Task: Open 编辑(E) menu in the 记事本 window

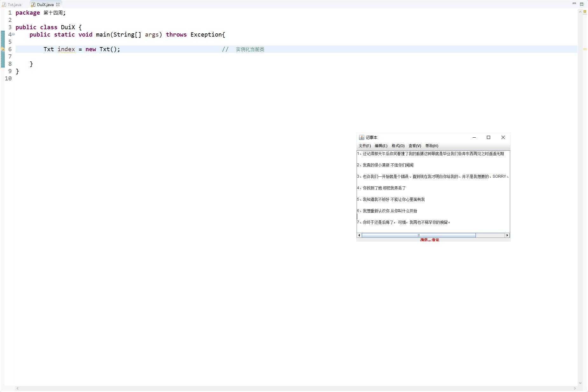Action: [x=381, y=146]
